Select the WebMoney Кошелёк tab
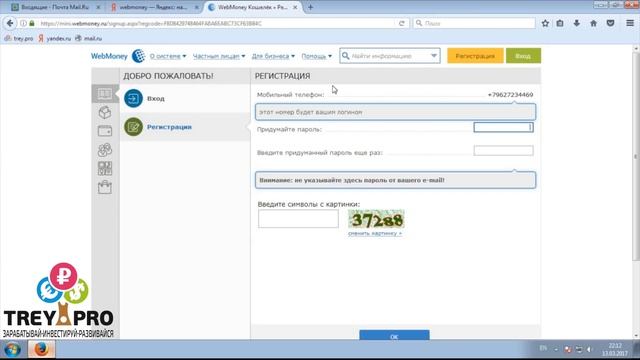The height and width of the screenshot is (360, 640). click(x=253, y=7)
